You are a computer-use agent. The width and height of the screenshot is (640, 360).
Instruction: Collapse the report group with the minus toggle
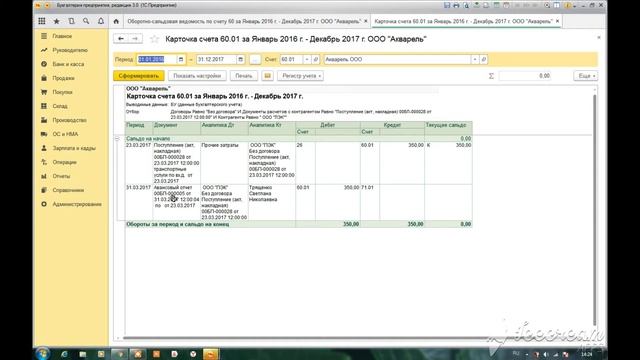click(x=117, y=139)
